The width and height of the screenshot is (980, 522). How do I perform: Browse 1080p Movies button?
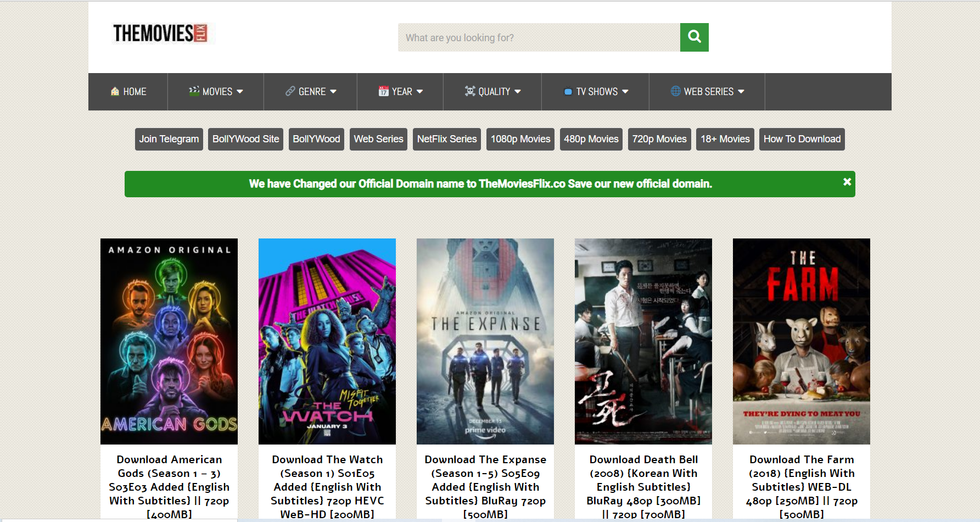[x=520, y=139]
